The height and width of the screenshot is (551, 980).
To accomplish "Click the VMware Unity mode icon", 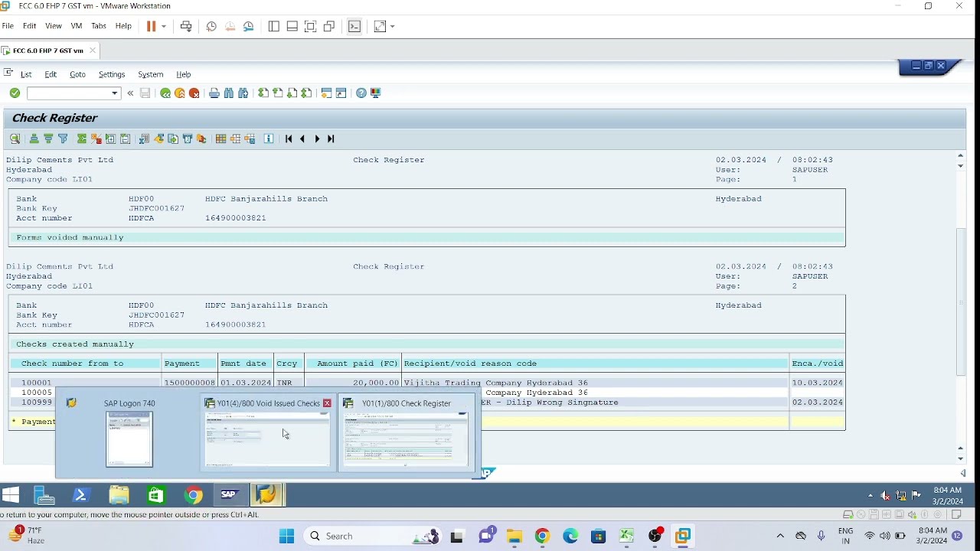I will (330, 27).
